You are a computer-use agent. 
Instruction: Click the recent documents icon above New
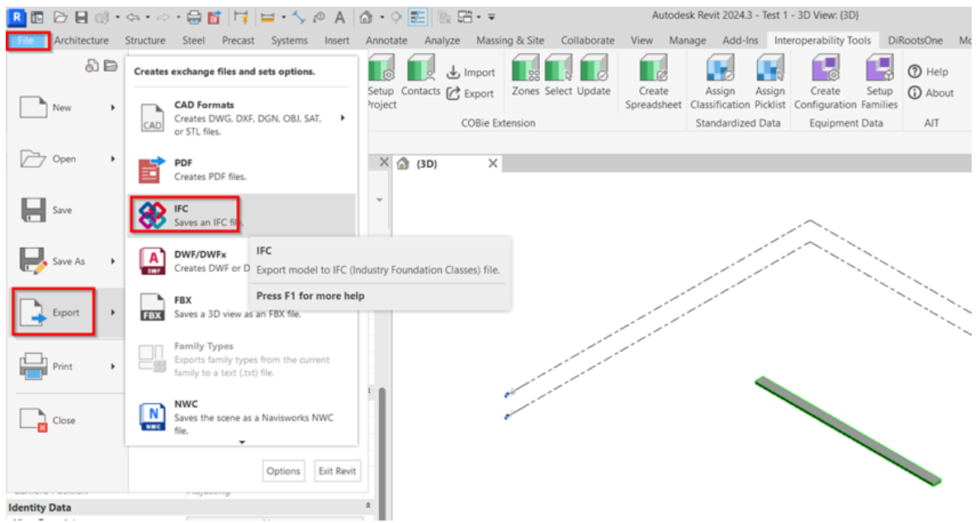[92, 66]
